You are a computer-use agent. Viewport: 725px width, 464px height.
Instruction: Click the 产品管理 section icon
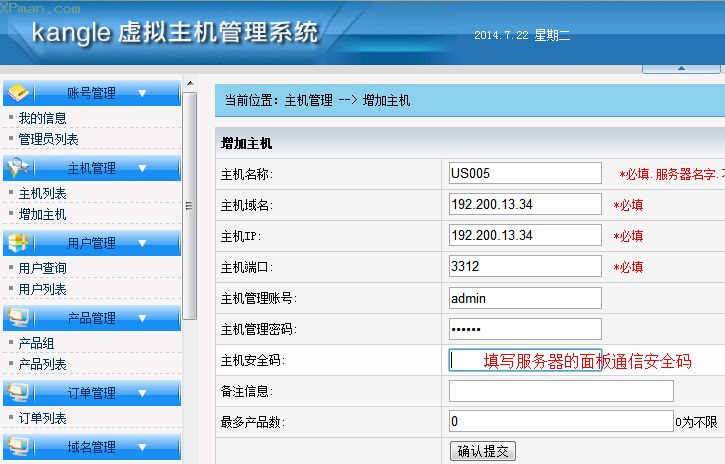point(20,318)
